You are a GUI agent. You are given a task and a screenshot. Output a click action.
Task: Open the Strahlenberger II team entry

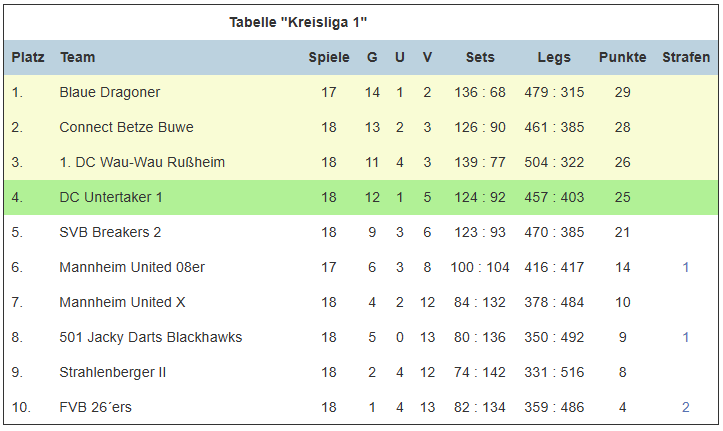pyautogui.click(x=113, y=372)
